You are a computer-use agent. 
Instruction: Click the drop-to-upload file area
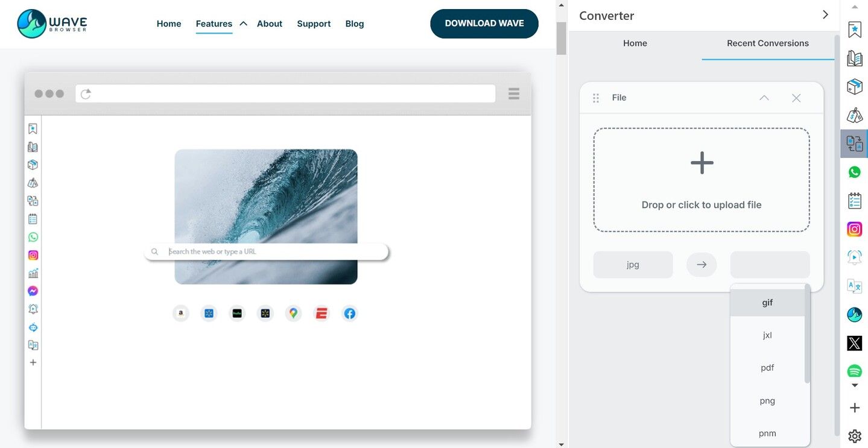701,180
